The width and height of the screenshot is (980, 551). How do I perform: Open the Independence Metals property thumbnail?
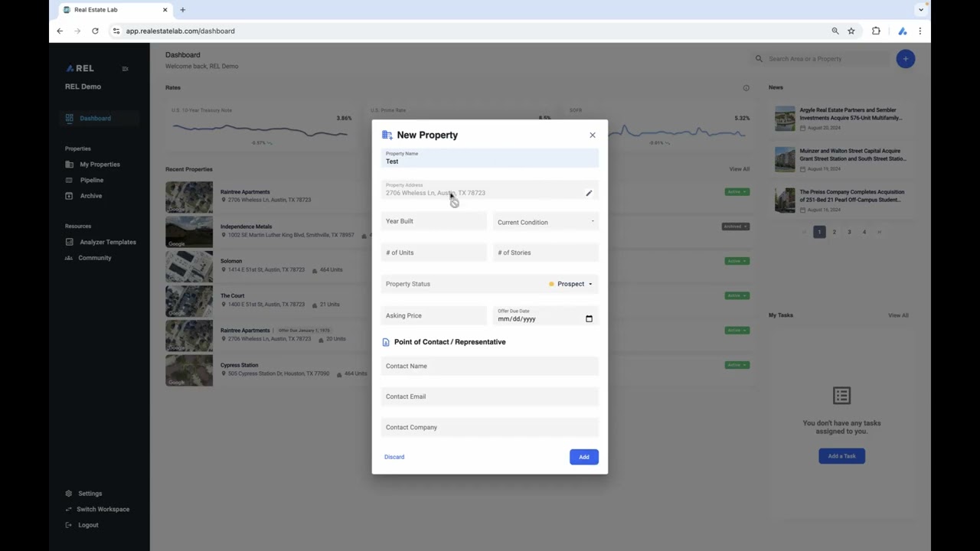click(x=189, y=232)
